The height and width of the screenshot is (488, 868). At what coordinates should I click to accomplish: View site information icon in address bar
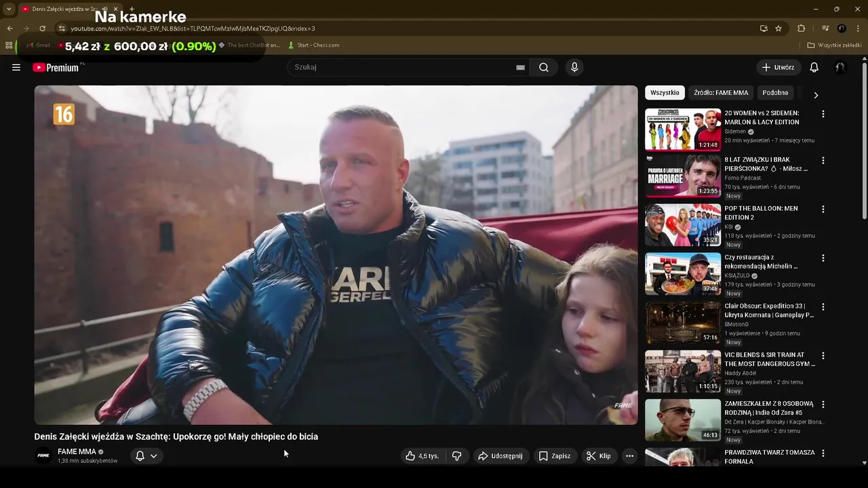(x=62, y=28)
